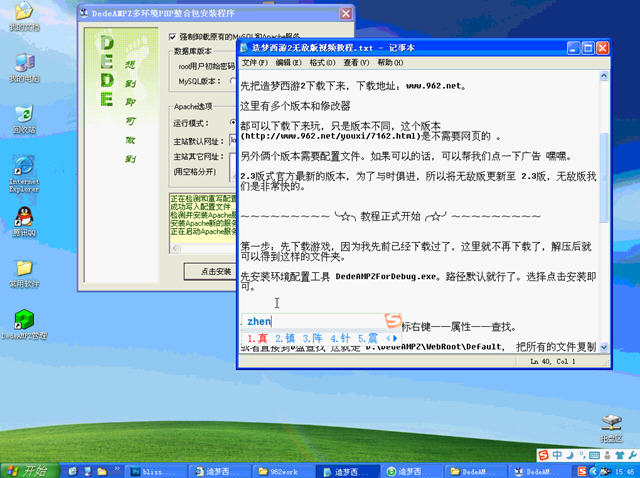Expand the quick launch chevron on the taskbar
Screen dimensions: 640x478
pos(117,469)
